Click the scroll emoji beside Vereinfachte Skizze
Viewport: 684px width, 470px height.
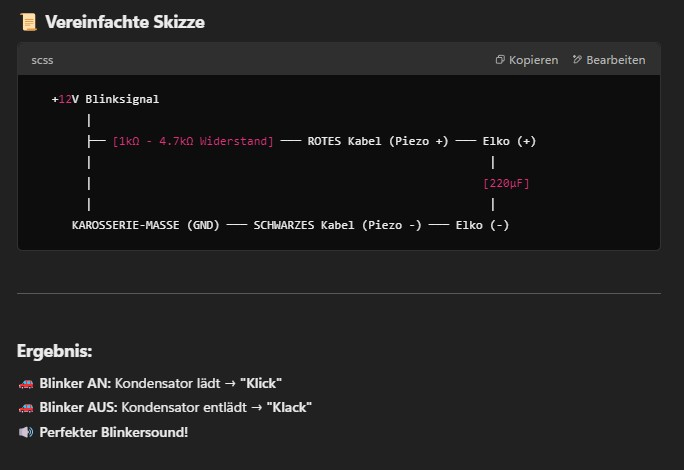28,21
